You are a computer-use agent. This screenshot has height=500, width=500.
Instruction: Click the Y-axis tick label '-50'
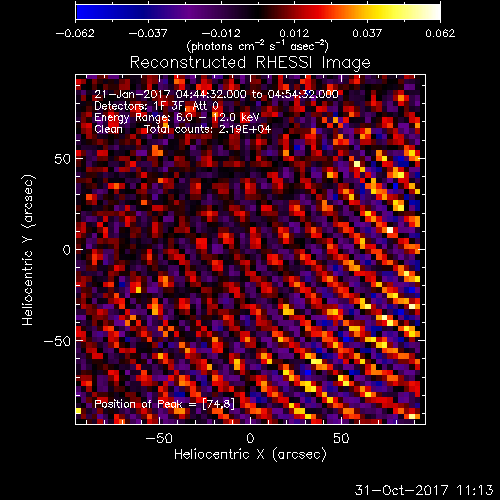(57, 341)
